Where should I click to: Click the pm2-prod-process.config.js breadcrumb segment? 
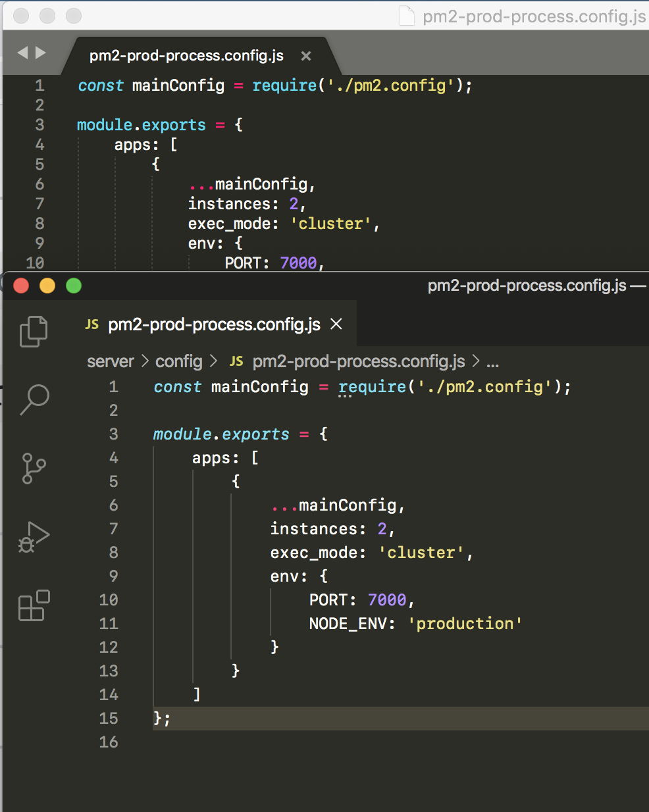[359, 361]
